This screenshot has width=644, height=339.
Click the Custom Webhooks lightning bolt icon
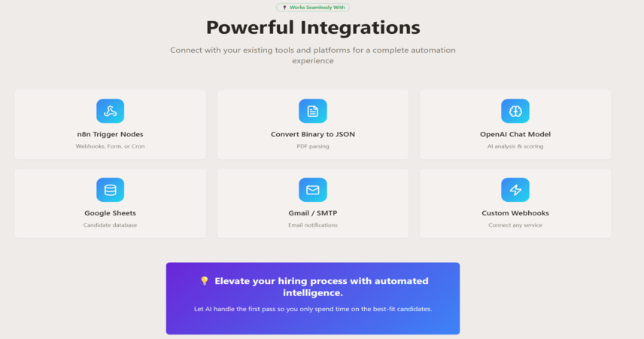(x=515, y=190)
